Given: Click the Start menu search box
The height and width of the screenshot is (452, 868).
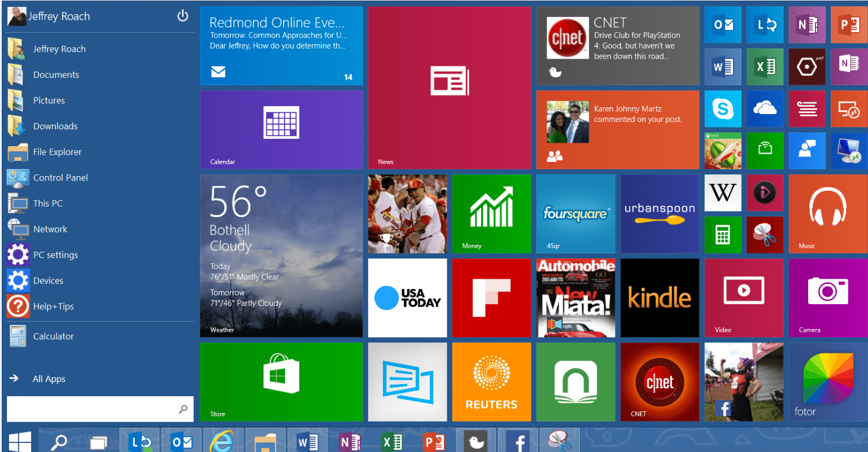Looking at the screenshot, I should coord(100,409).
